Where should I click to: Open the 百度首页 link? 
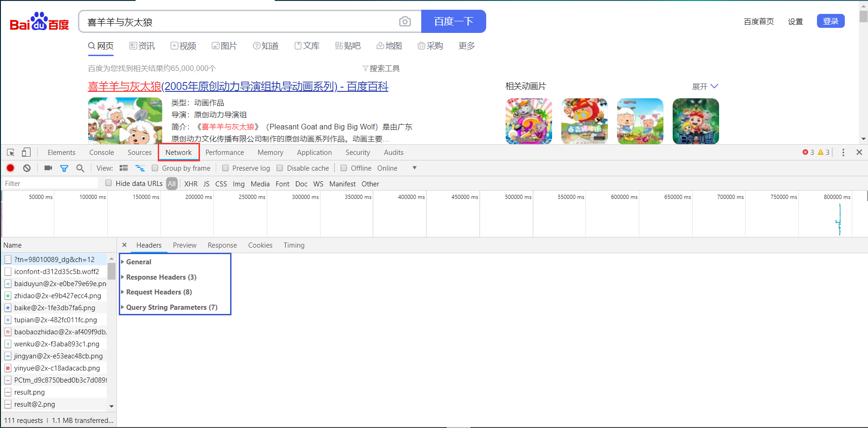[759, 21]
